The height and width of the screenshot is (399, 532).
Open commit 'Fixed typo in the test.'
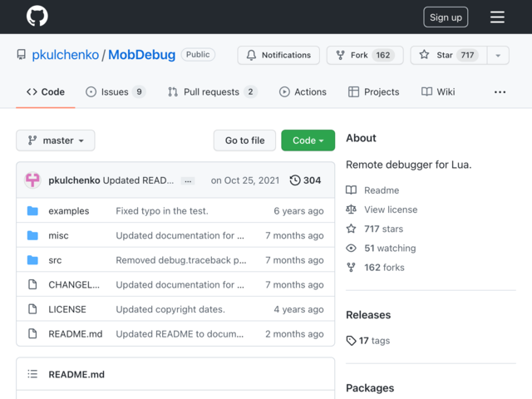(x=162, y=211)
